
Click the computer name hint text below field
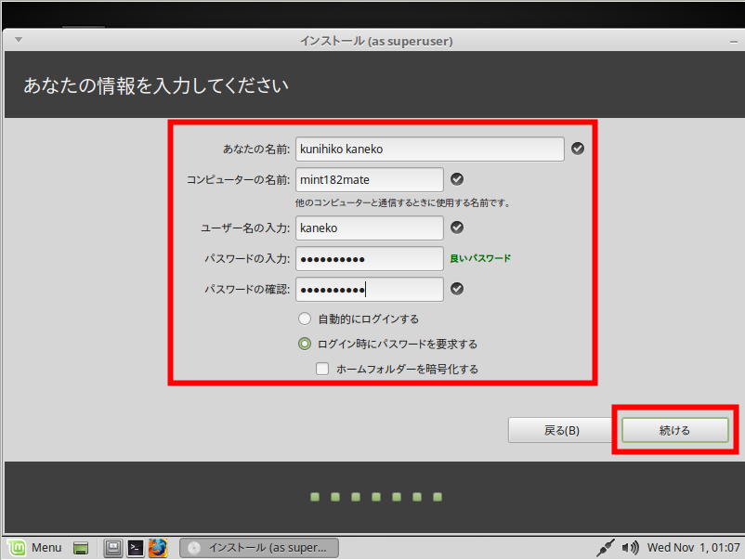403,202
